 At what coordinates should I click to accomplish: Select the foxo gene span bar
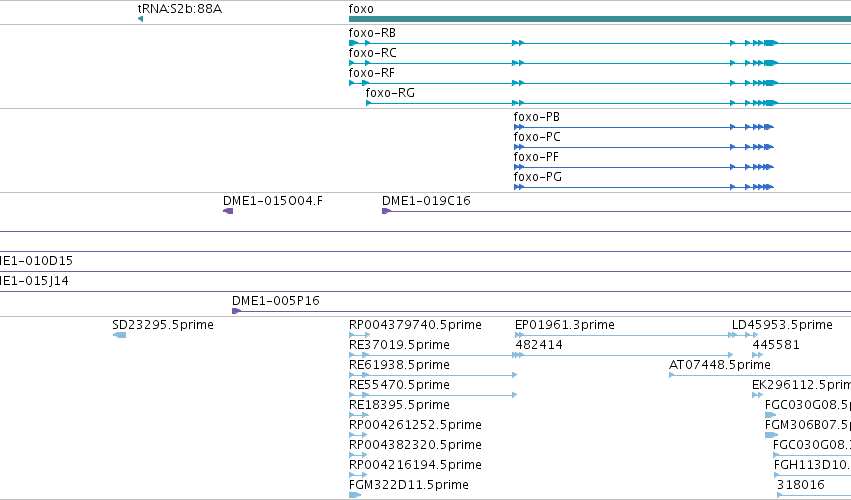coord(600,19)
